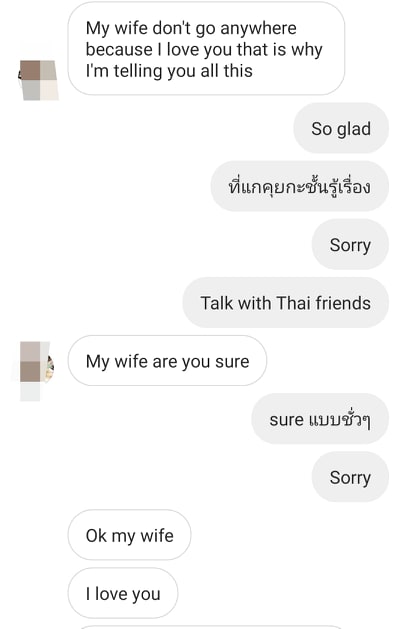This screenshot has width=405, height=629.
Task: Click the word "glad" in "So glad"
Action: click(x=354, y=129)
